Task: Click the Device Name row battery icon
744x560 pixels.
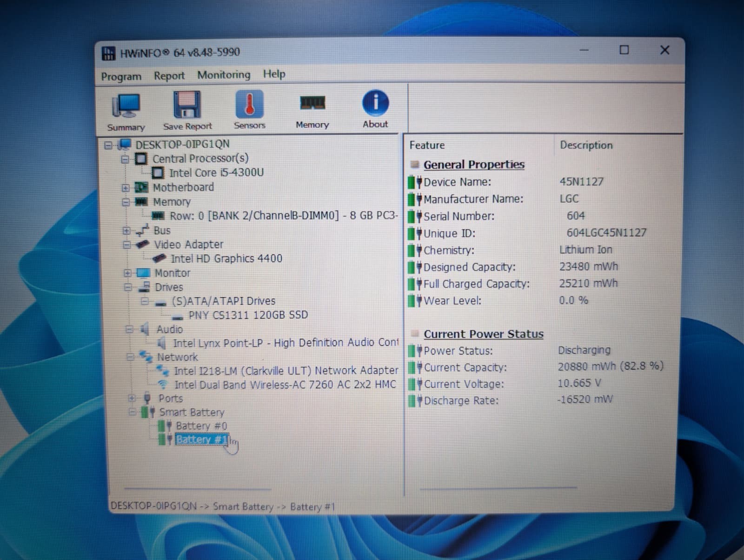Action: coord(415,182)
